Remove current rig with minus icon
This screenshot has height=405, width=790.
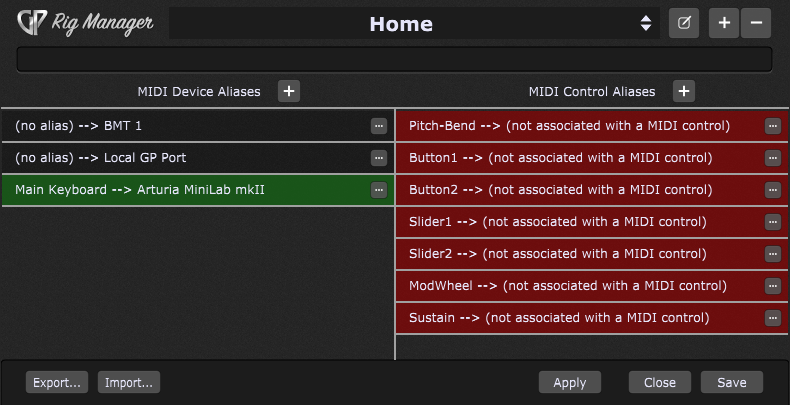[x=756, y=23]
